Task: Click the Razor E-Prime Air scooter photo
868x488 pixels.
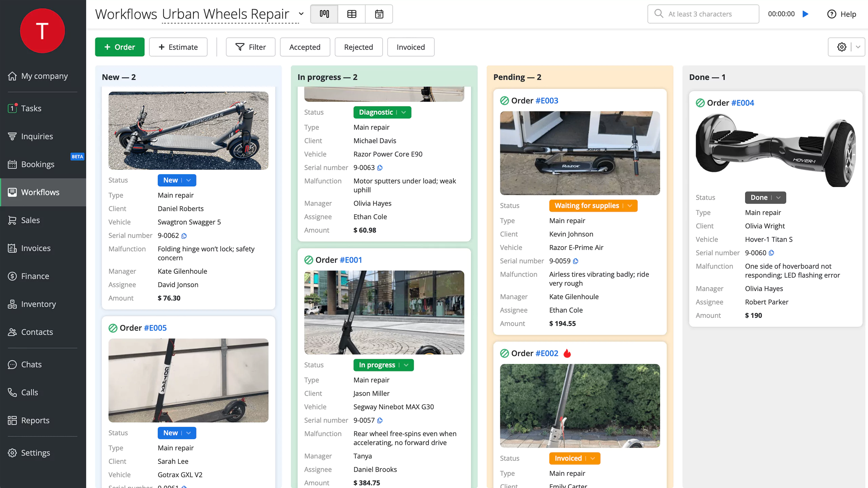Action: tap(580, 153)
